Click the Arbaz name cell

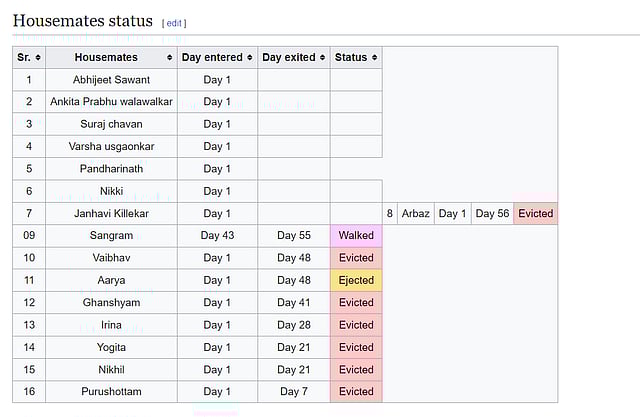pyautogui.click(x=415, y=214)
